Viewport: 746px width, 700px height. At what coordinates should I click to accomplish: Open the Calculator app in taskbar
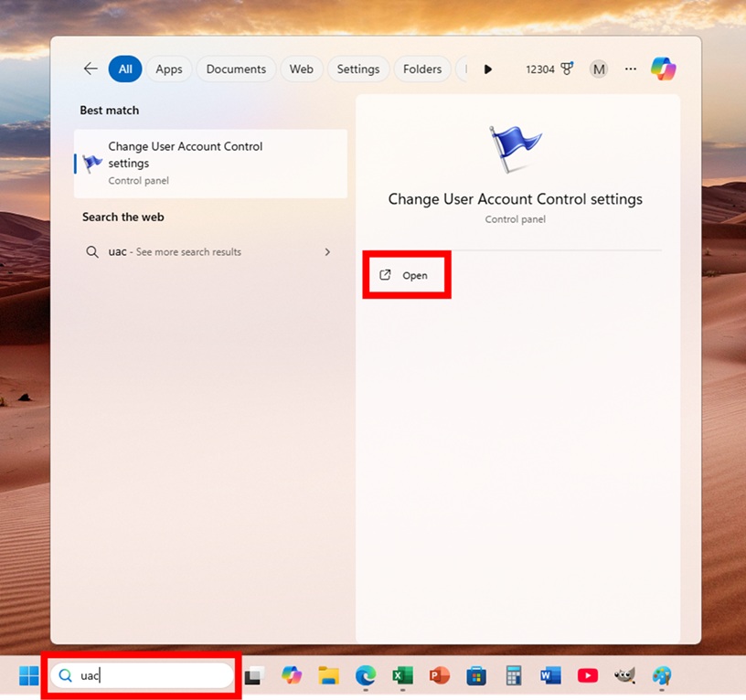click(x=513, y=675)
